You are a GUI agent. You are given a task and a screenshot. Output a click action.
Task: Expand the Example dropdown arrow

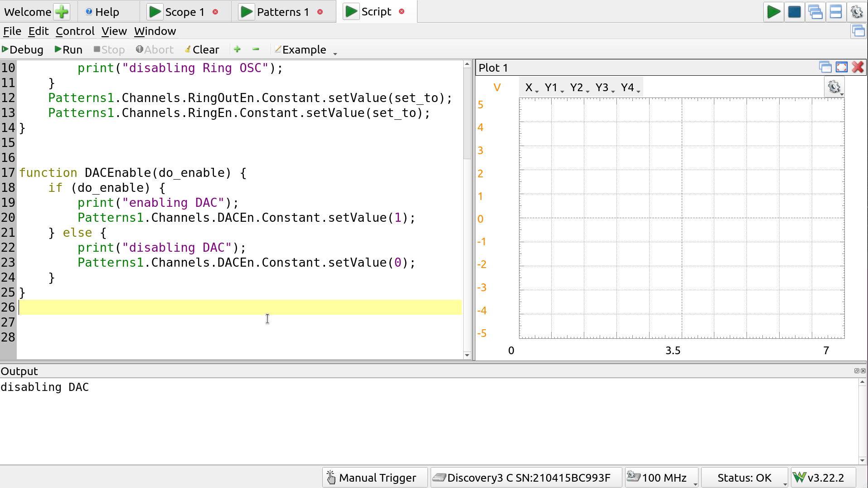[x=335, y=53]
